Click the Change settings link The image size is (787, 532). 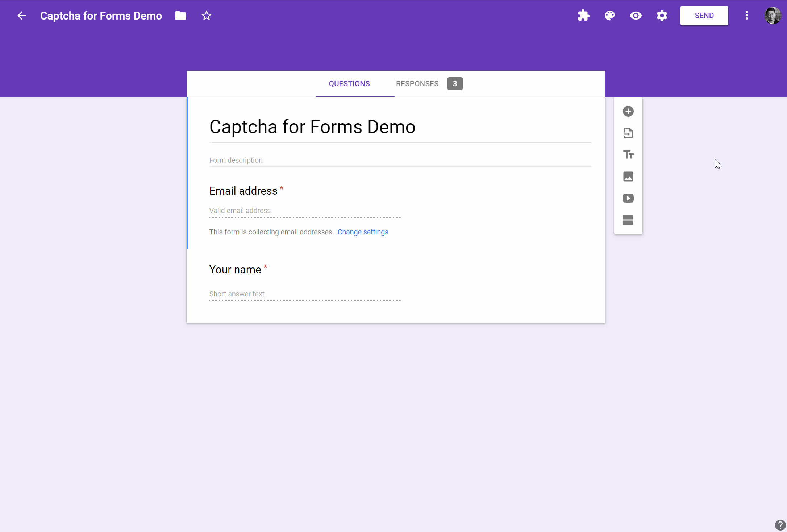[x=363, y=232]
